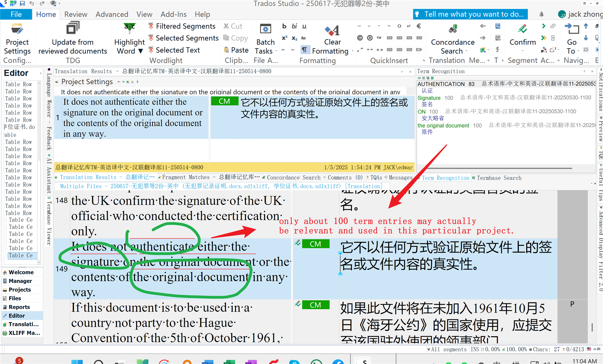The height and width of the screenshot is (364, 603).
Task: Switch to Fragment Matches tab
Action: (x=209, y=177)
